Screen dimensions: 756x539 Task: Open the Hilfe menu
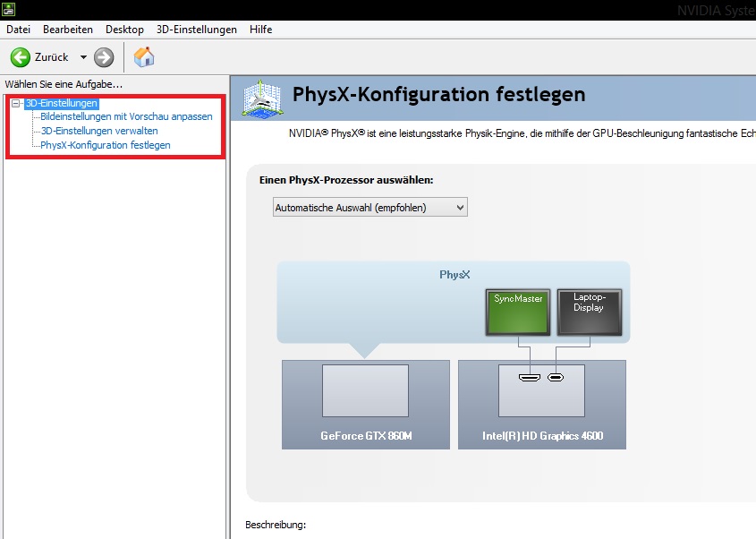click(x=261, y=30)
